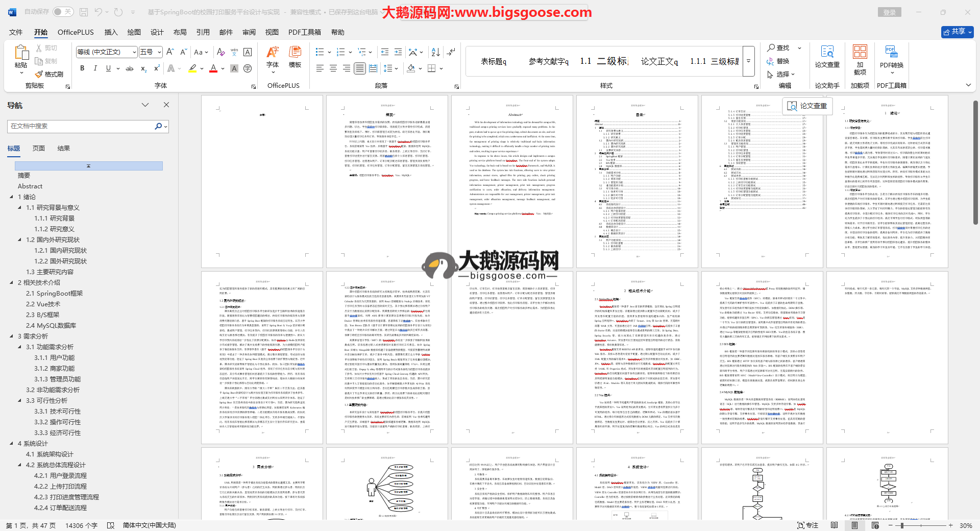Open the PDF转换 converter tool
The image size is (980, 531).
(x=891, y=57)
